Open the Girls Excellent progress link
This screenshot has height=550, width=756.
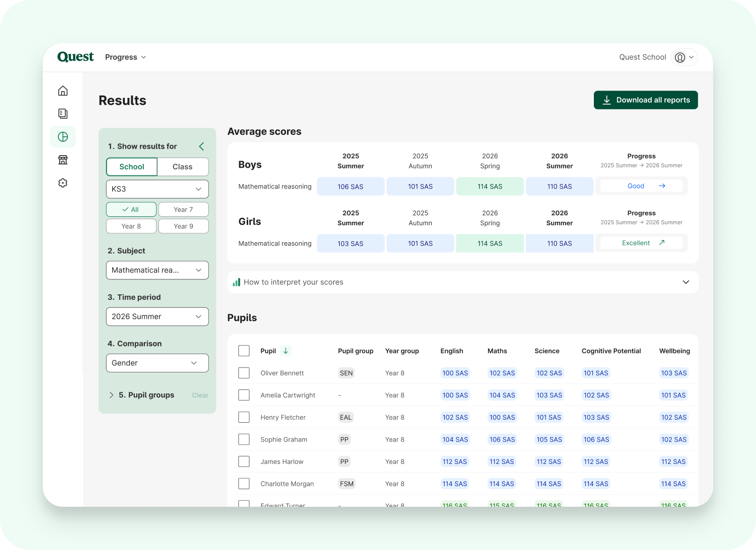pyautogui.click(x=642, y=243)
